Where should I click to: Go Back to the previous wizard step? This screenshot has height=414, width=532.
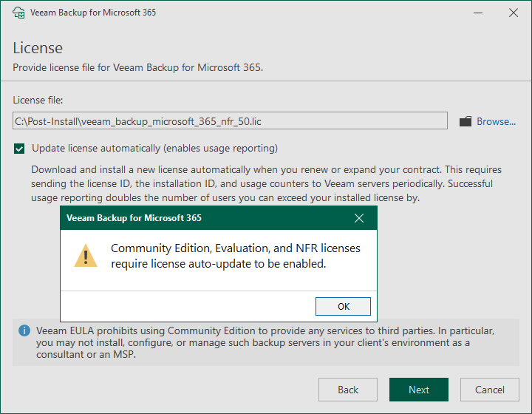[x=348, y=390]
